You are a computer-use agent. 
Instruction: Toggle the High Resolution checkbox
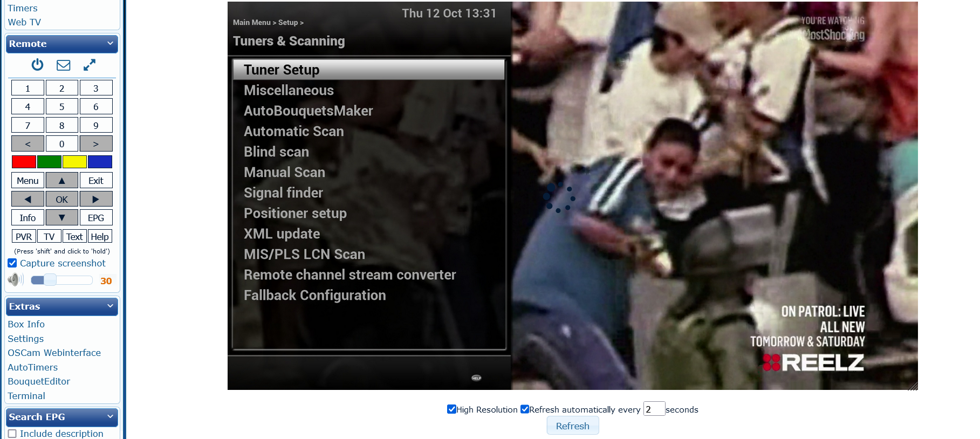tap(452, 409)
